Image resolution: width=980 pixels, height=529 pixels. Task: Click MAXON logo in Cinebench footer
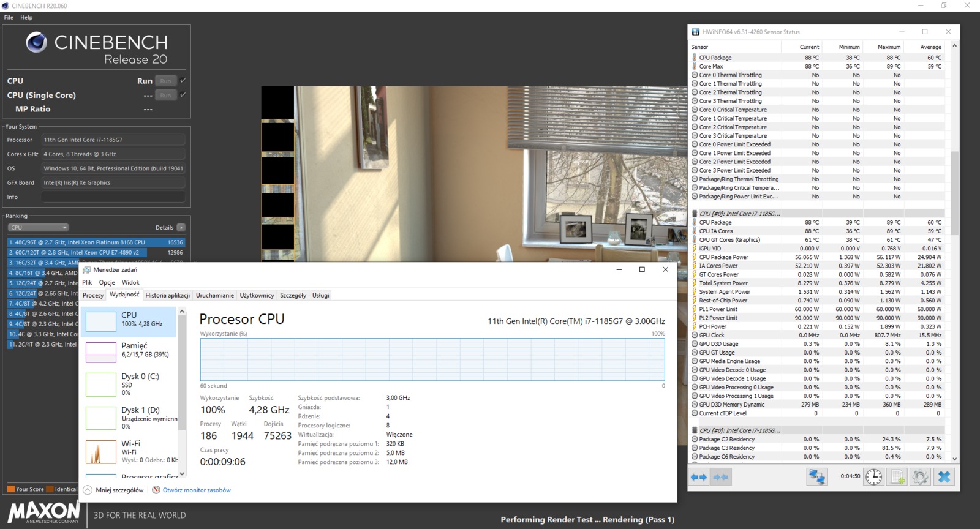coord(43,512)
